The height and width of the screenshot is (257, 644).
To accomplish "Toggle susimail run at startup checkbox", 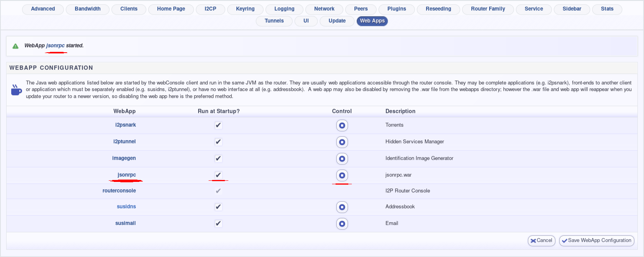I will tap(218, 223).
